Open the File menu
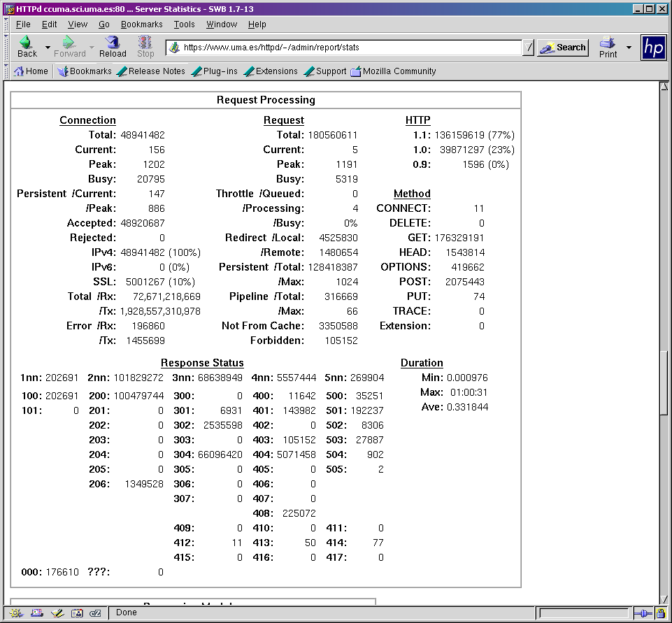This screenshot has height=623, width=672. (x=23, y=24)
